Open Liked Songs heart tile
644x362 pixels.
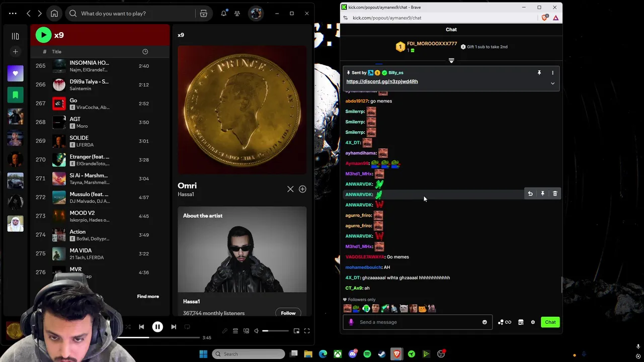(x=15, y=73)
